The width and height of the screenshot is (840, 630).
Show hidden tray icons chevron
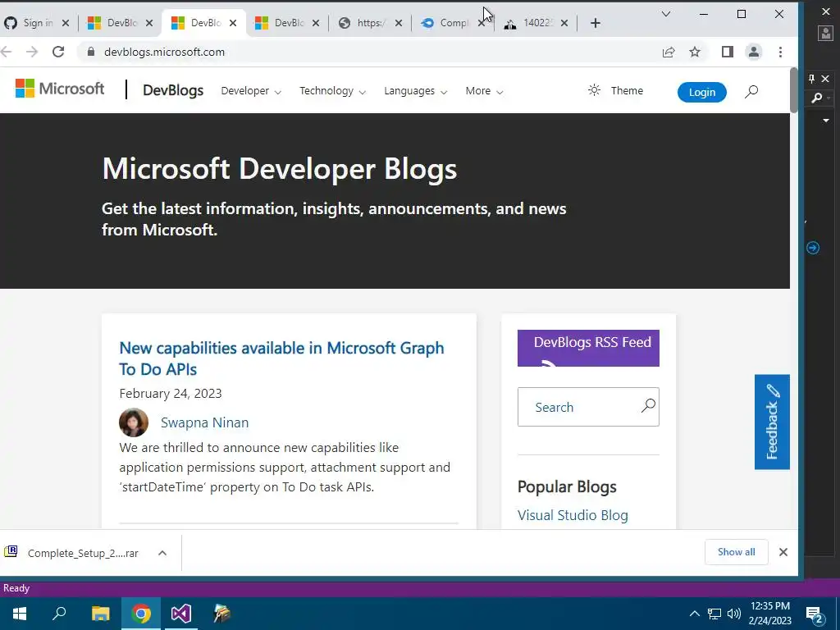pyautogui.click(x=694, y=614)
